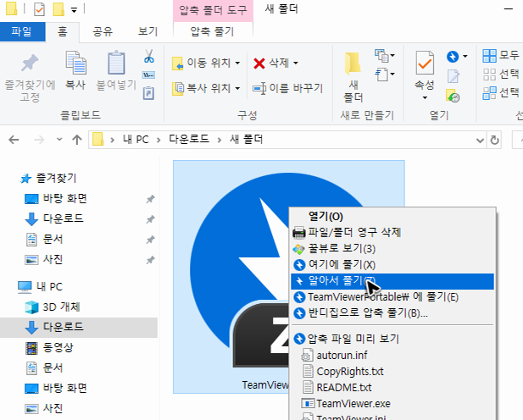The width and height of the screenshot is (523, 420).
Task: Click the Bandizip open icon in ribbon
Action: (x=453, y=57)
